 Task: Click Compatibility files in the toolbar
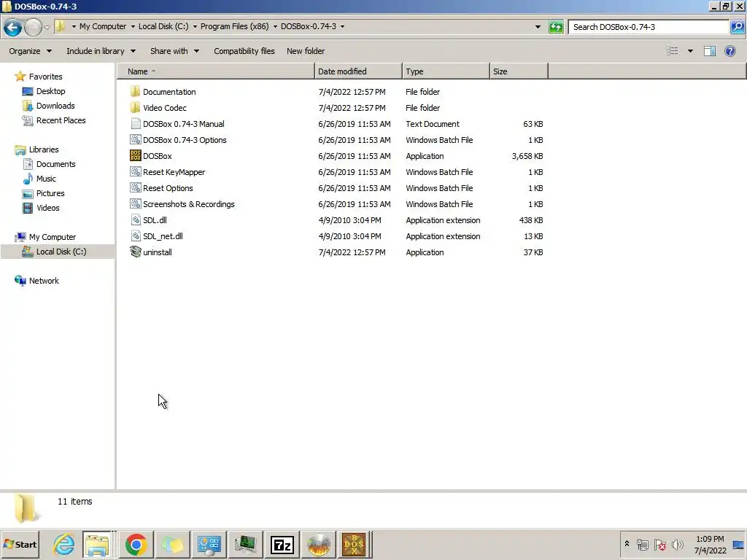click(244, 51)
